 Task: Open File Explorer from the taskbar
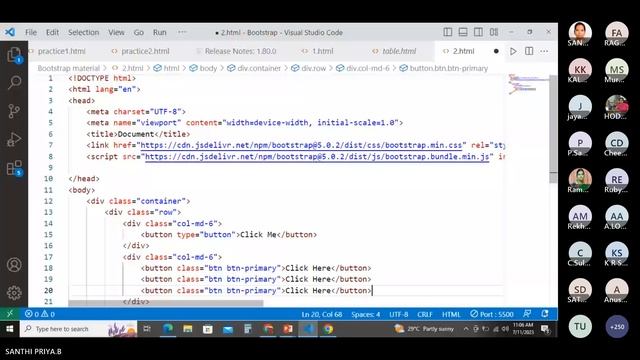[187, 329]
